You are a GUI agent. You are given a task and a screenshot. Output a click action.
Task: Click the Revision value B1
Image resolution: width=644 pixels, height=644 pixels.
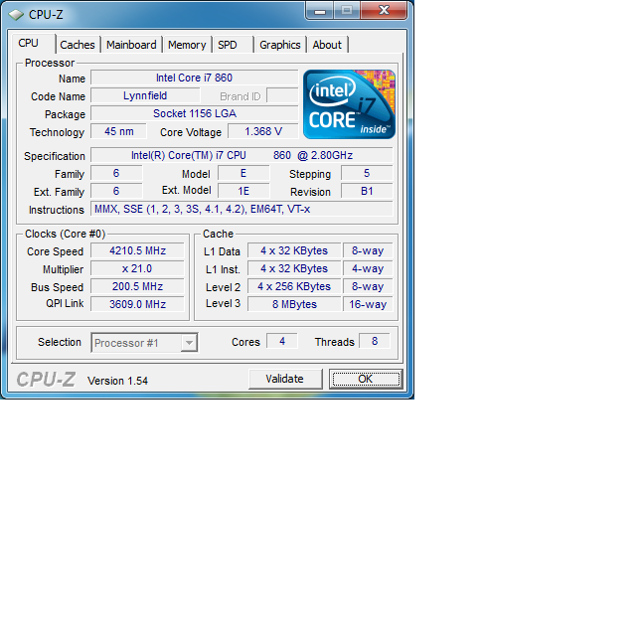click(367, 191)
